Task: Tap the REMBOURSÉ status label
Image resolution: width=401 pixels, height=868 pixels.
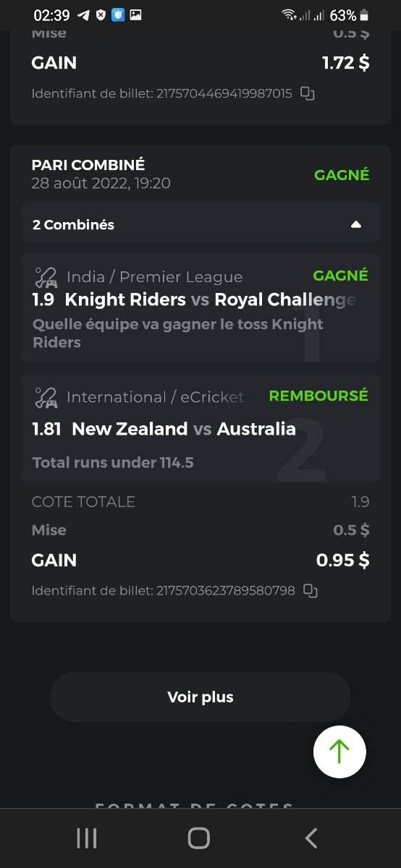Action: coord(318,396)
